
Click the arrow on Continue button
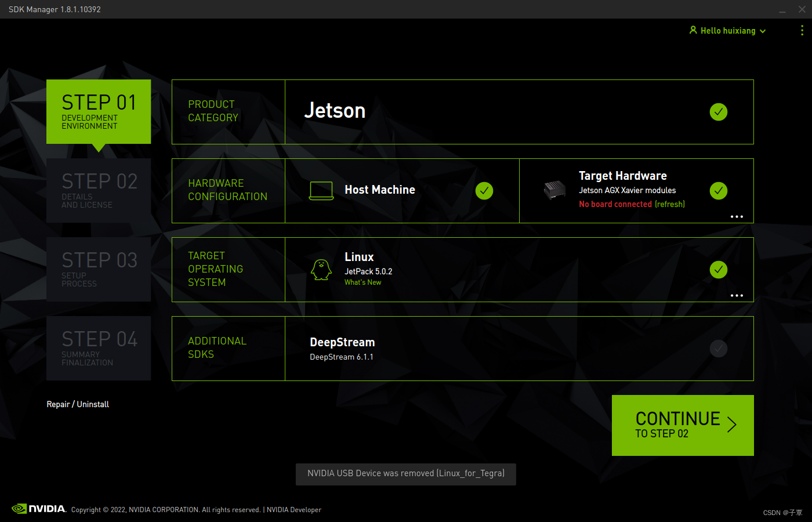pyautogui.click(x=732, y=425)
